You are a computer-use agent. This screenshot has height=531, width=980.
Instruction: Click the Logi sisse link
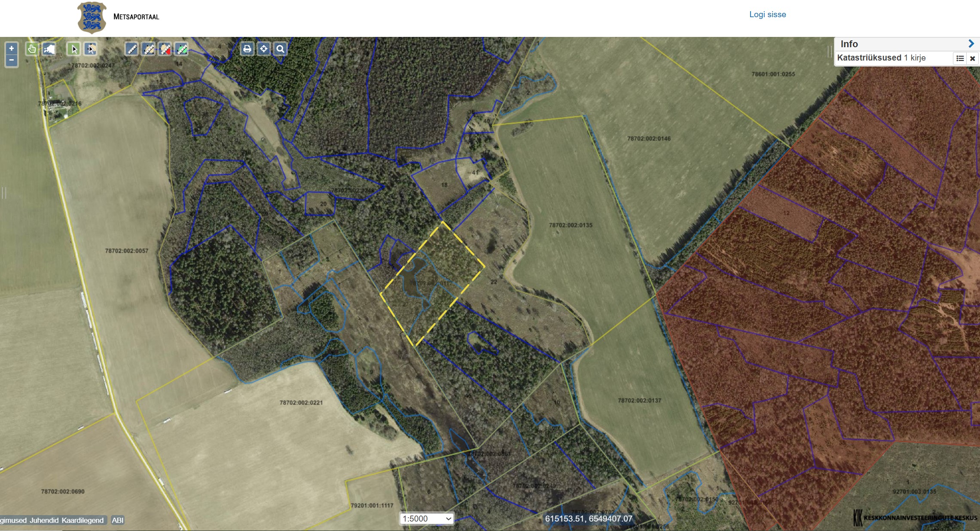coord(767,15)
